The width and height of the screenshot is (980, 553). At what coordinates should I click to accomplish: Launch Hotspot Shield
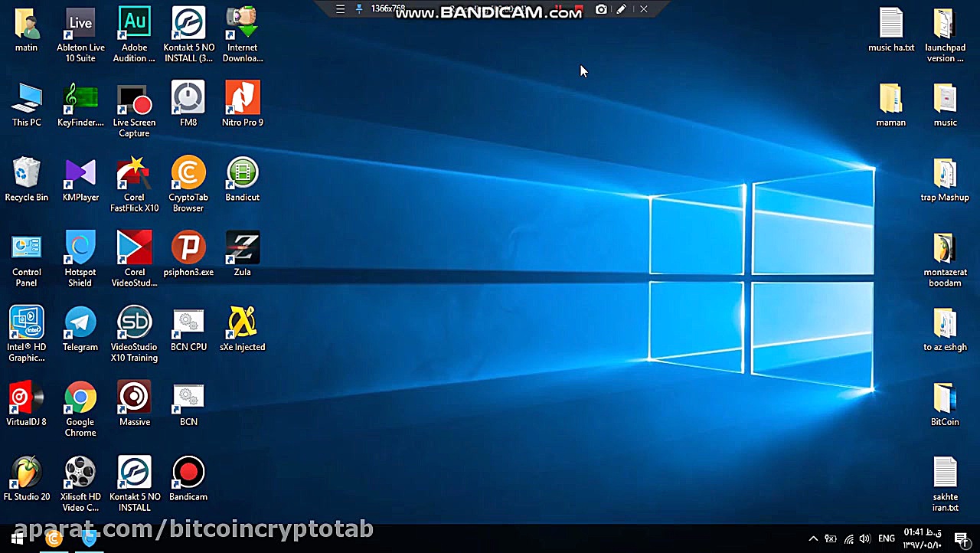pos(80,247)
